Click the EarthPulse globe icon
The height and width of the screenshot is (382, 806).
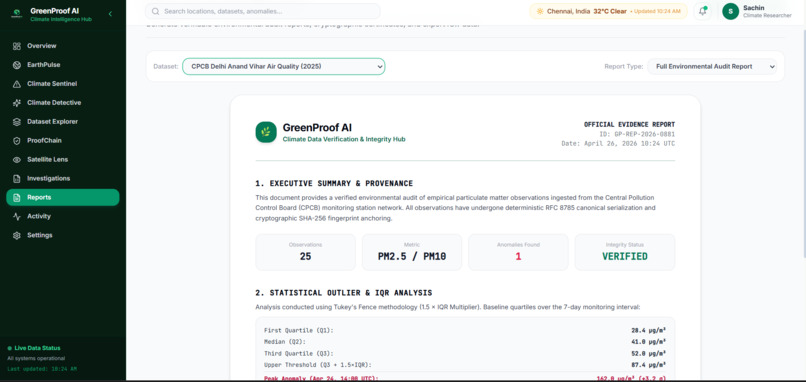(x=17, y=65)
